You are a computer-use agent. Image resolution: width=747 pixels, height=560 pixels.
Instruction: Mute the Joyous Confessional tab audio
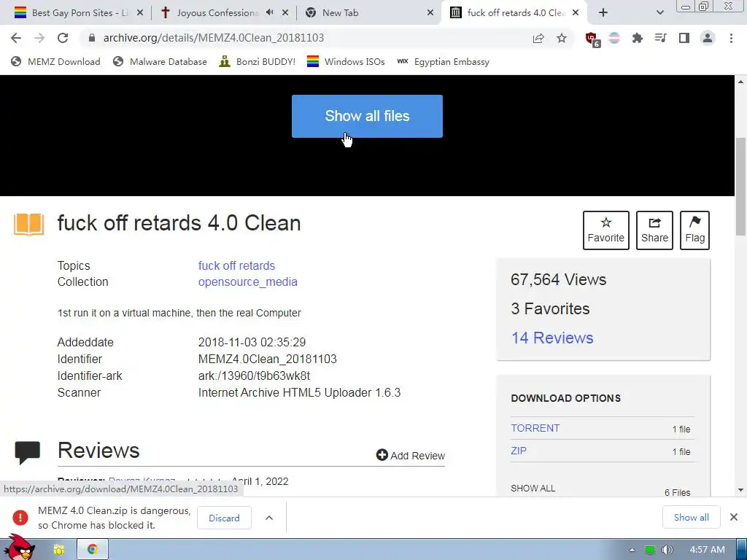point(270,12)
